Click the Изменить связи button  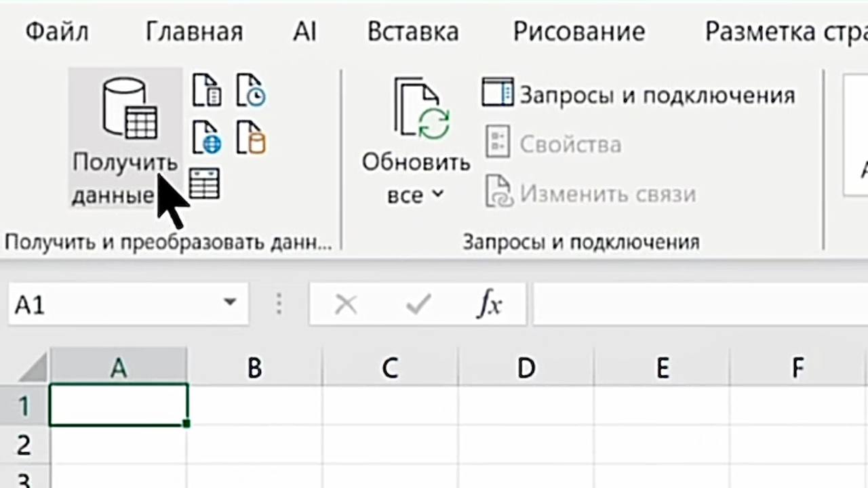pyautogui.click(x=590, y=194)
